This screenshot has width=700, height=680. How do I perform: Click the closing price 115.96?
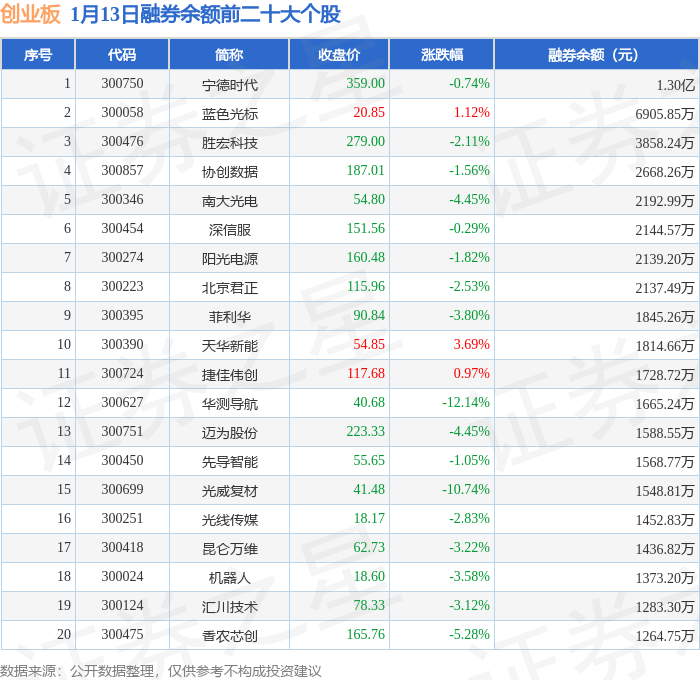[365, 287]
